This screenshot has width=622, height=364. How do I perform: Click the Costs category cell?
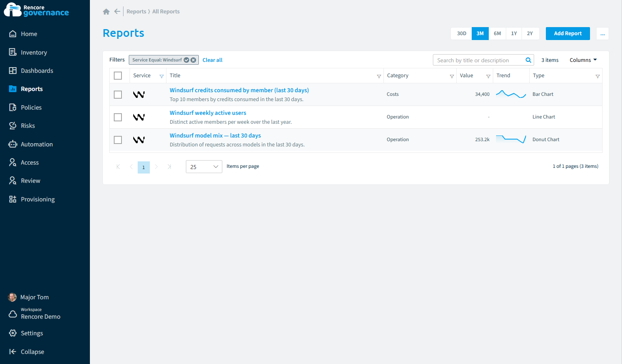click(x=393, y=94)
